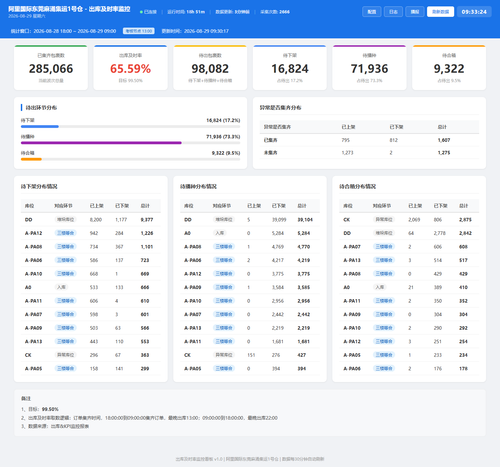The image size is (500, 467).
Task: Click the blue tag in A-PA11 row totaling 352
Action: (384, 301)
